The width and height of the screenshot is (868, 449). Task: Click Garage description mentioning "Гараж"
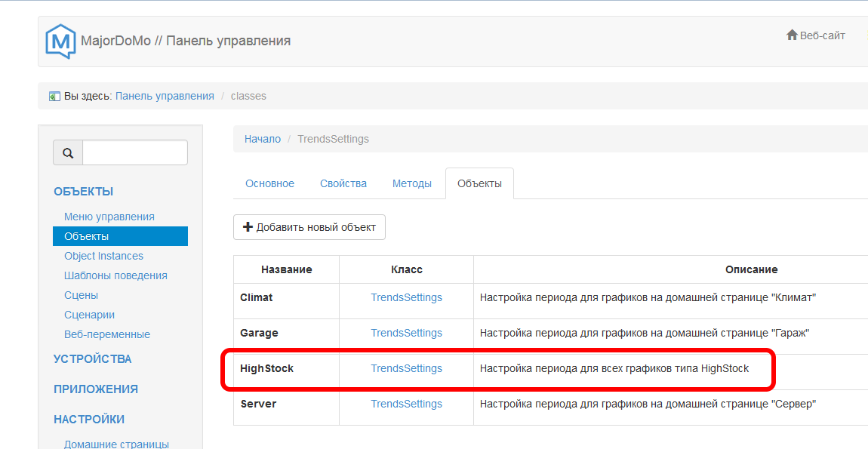(x=645, y=333)
